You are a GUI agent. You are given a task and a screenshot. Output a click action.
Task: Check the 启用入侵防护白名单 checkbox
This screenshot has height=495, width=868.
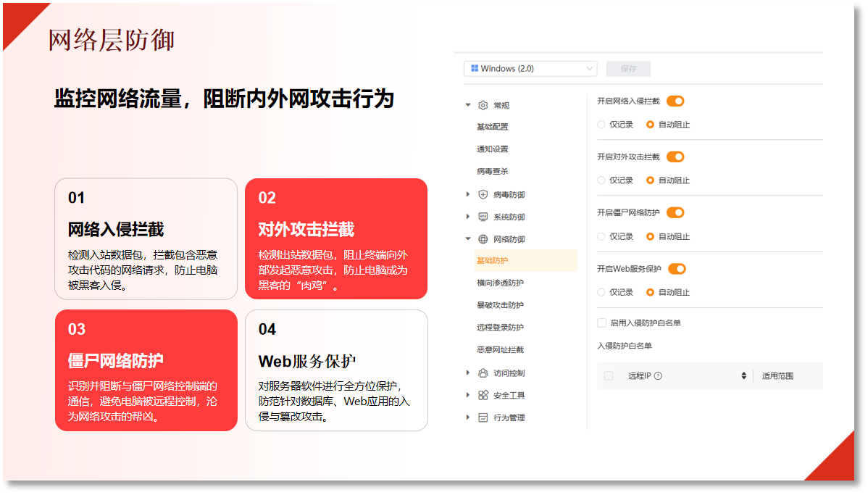point(602,323)
